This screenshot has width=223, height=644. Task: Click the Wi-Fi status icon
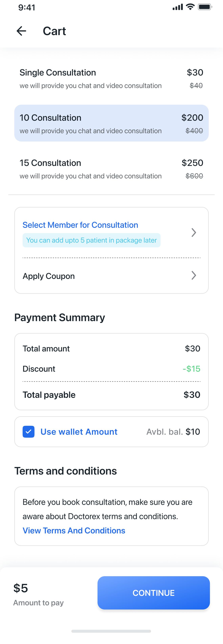pos(190,7)
